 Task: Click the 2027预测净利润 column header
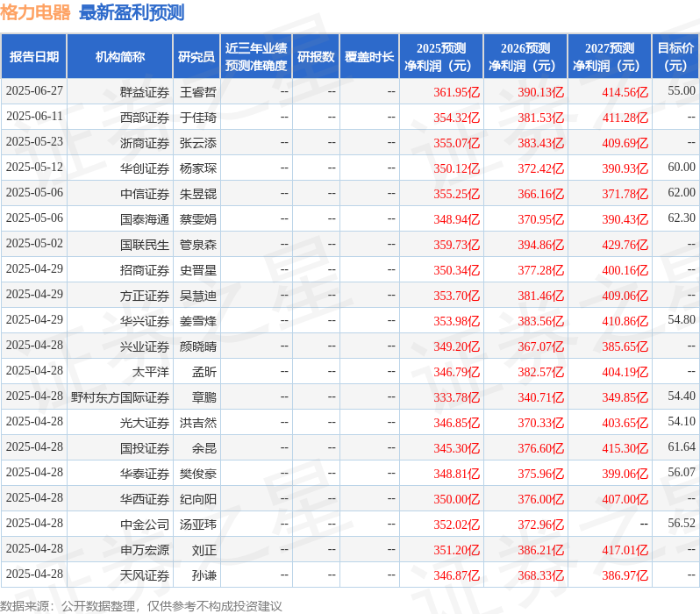point(610,57)
